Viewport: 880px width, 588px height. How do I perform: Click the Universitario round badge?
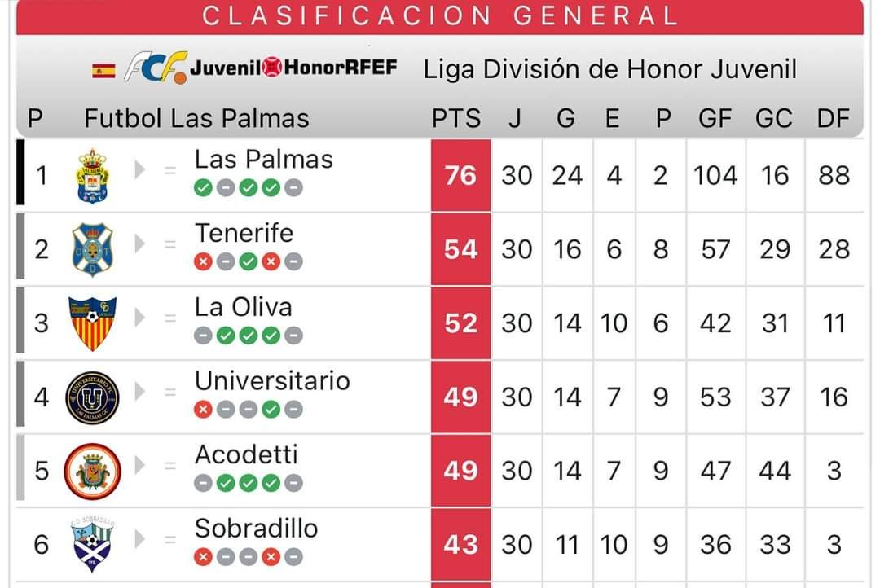[92, 397]
